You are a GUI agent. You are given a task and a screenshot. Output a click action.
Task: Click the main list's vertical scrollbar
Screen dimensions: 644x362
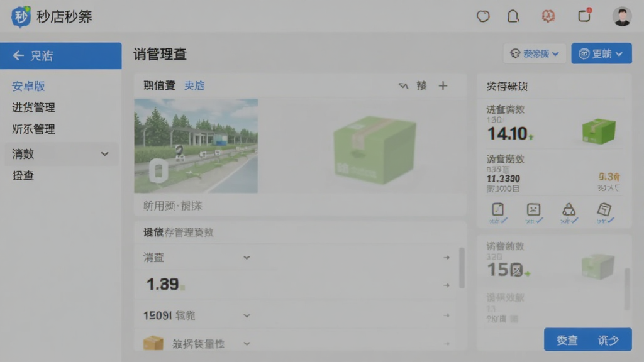[462, 268]
